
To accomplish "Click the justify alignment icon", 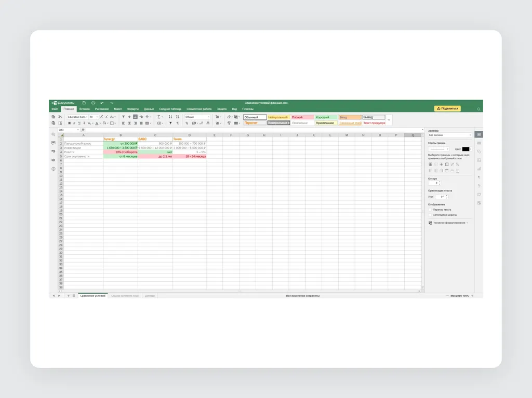I will [x=141, y=123].
